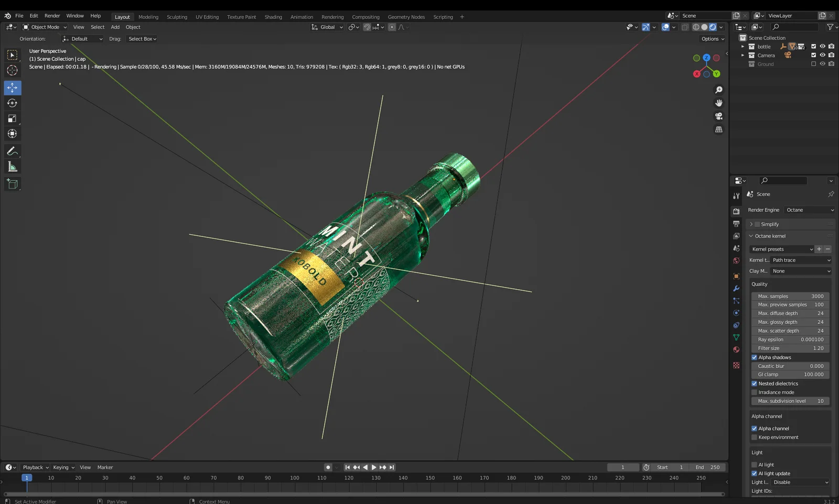
Task: Zoom the viewport with the magnifier icon
Action: point(719,90)
